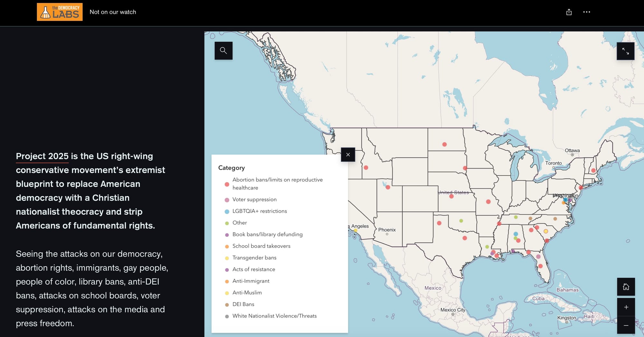Click the Abortion bans legend color dot
644x337 pixels.
[227, 184]
